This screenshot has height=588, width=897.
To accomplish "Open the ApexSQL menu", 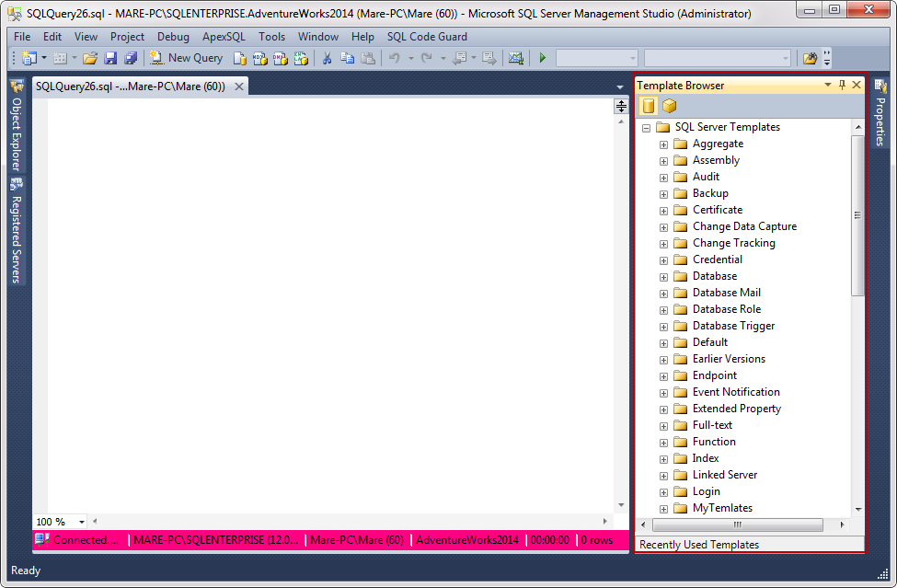I will [x=224, y=37].
